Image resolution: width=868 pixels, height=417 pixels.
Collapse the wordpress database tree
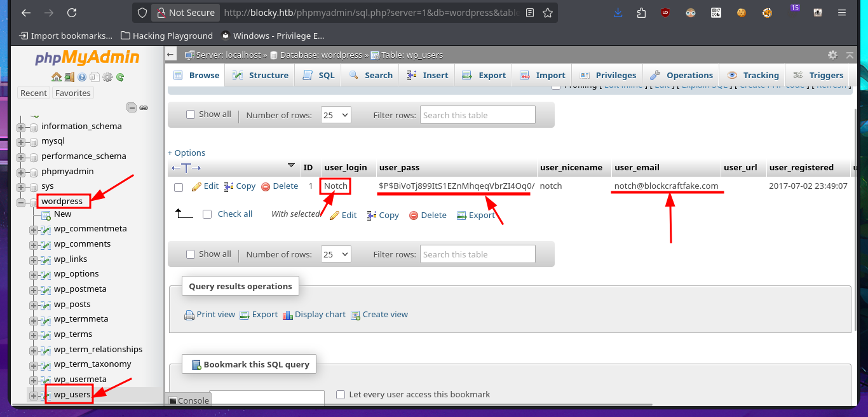pyautogui.click(x=21, y=202)
